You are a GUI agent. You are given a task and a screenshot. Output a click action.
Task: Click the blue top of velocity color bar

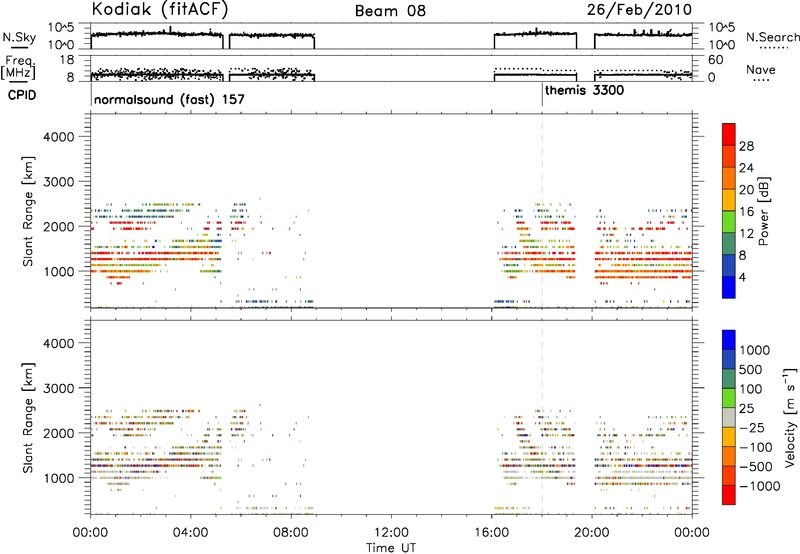click(x=729, y=340)
